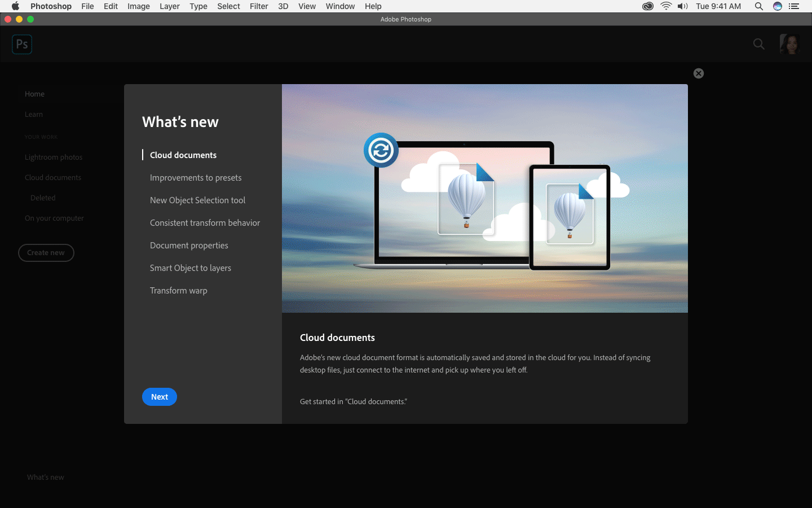The width and height of the screenshot is (812, 508).
Task: Open the Apple menu
Action: [x=15, y=6]
